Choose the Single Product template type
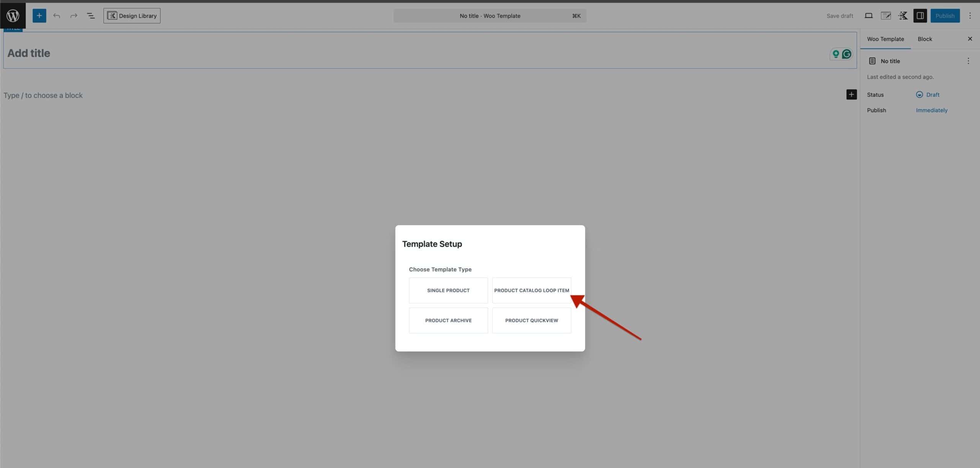Image resolution: width=980 pixels, height=468 pixels. 448,290
